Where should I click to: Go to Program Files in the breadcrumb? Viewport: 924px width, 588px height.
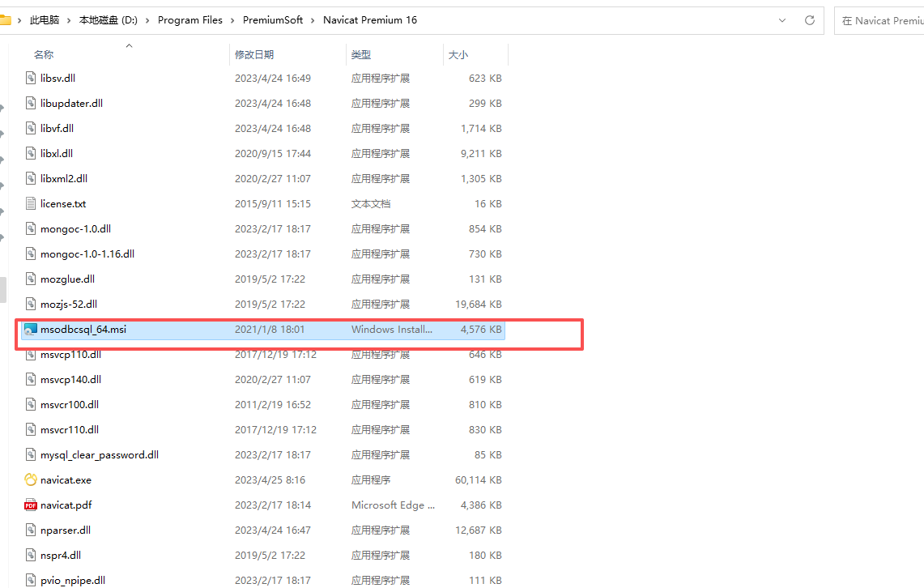(189, 20)
